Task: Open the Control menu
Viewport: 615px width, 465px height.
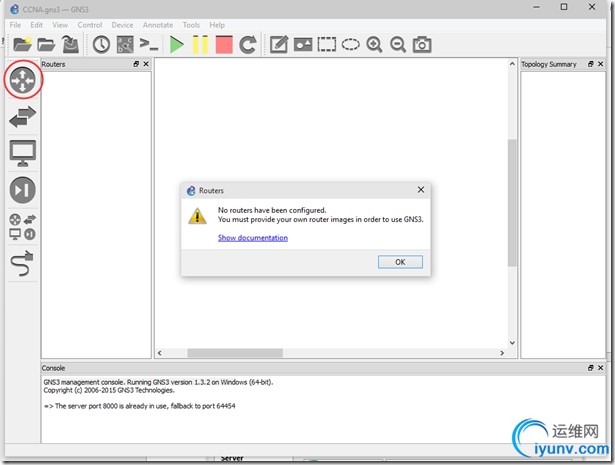Action: point(90,25)
